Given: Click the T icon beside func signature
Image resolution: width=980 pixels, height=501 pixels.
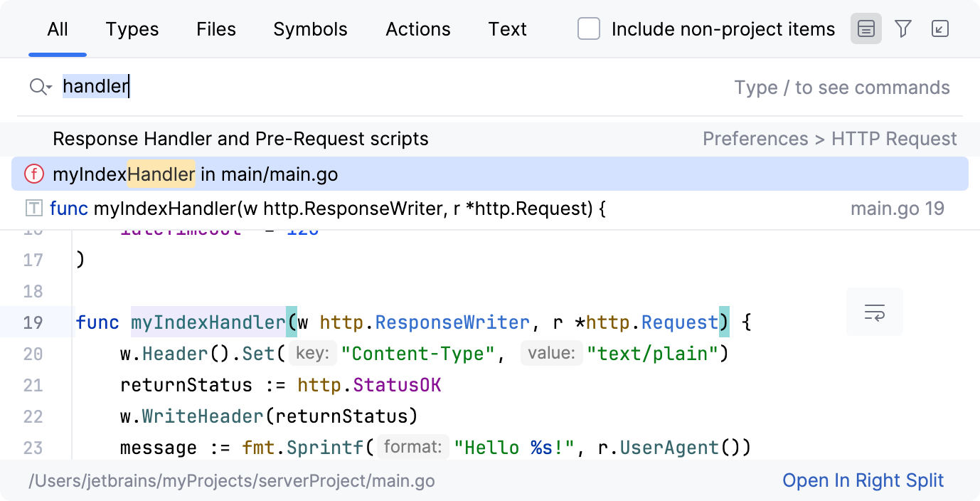Looking at the screenshot, I should pos(33,209).
